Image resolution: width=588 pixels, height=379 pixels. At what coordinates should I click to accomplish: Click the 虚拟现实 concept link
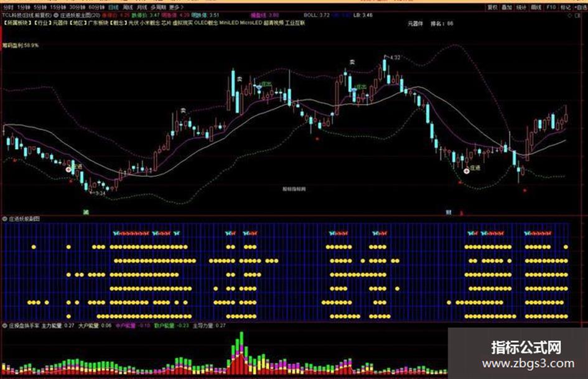[x=183, y=23]
